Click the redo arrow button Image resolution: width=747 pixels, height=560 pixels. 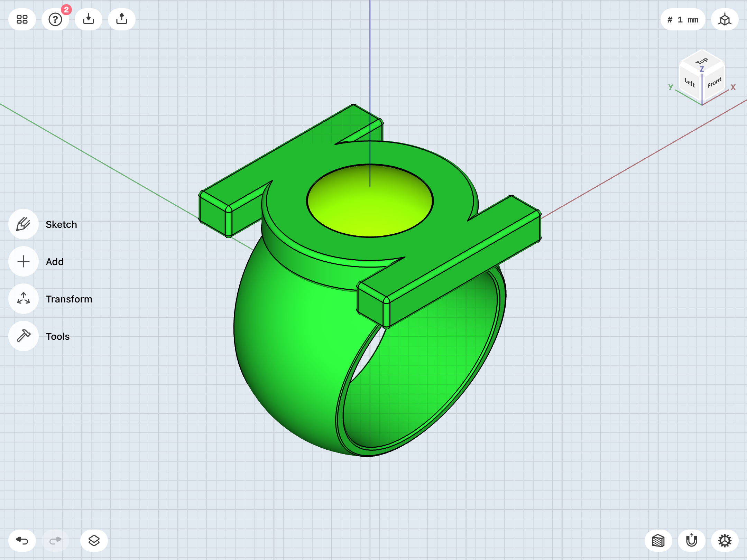pos(55,541)
